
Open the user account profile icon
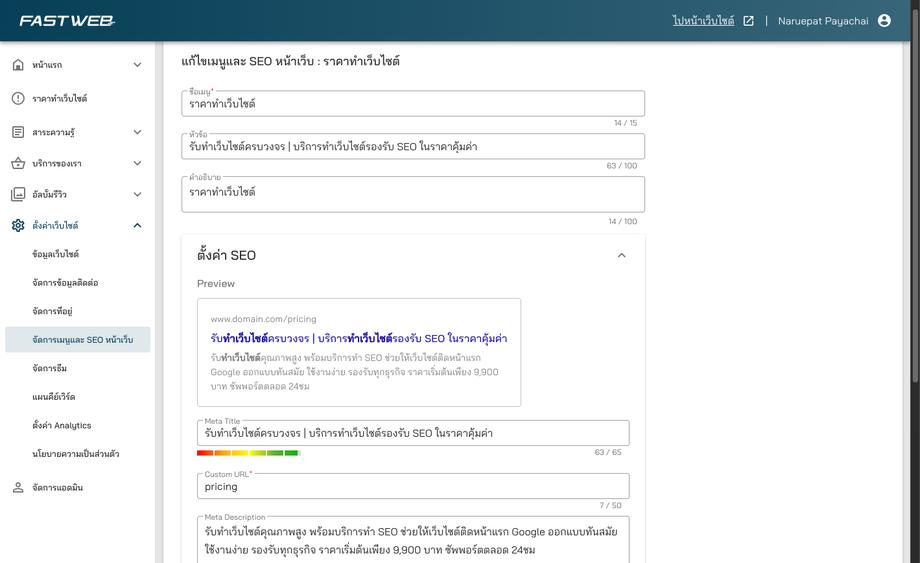(884, 21)
